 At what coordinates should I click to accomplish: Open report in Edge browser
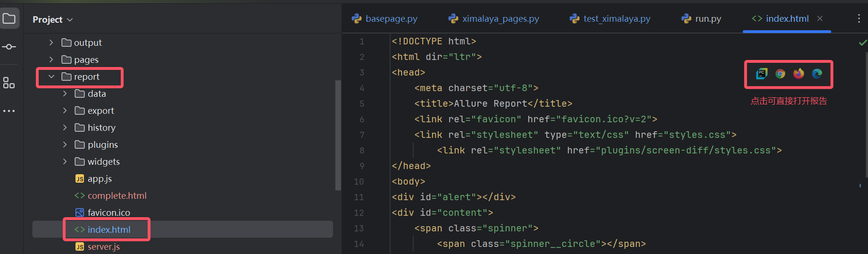817,74
